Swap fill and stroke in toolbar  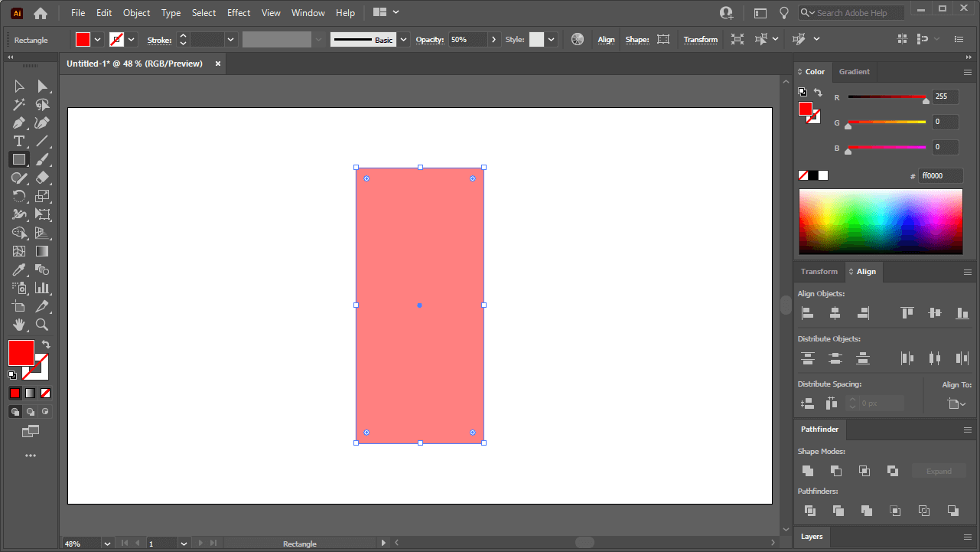click(46, 345)
